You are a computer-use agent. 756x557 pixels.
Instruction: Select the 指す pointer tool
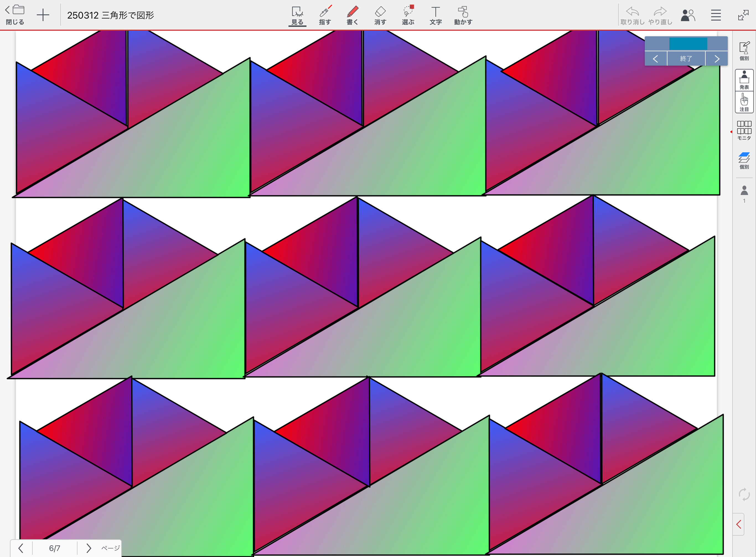pyautogui.click(x=325, y=16)
